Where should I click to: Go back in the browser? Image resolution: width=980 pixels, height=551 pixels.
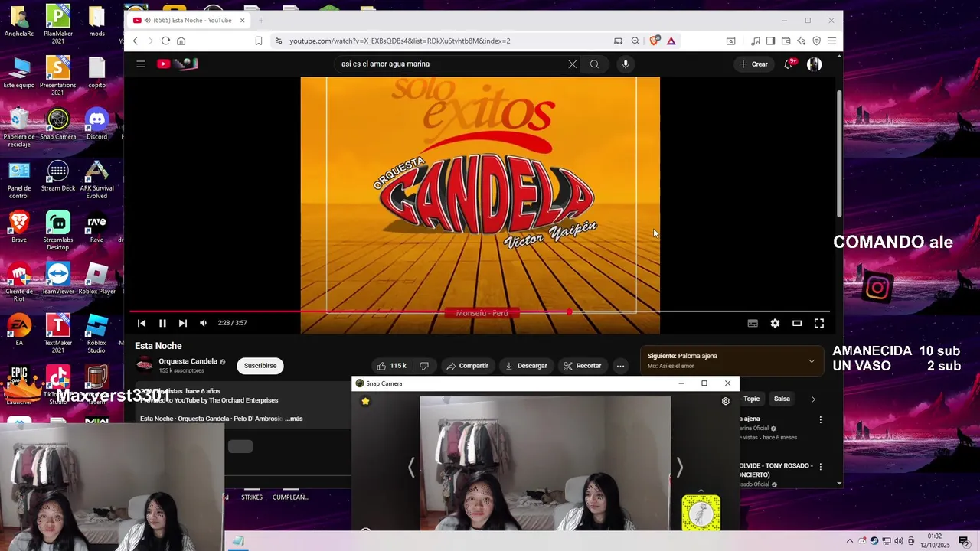(136, 41)
